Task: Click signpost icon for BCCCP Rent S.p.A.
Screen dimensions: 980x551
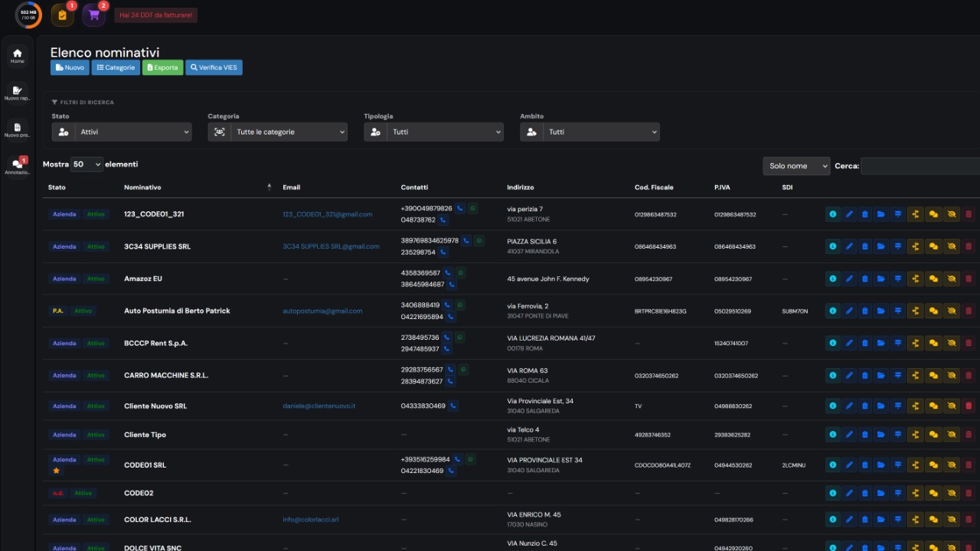Action: [x=897, y=343]
